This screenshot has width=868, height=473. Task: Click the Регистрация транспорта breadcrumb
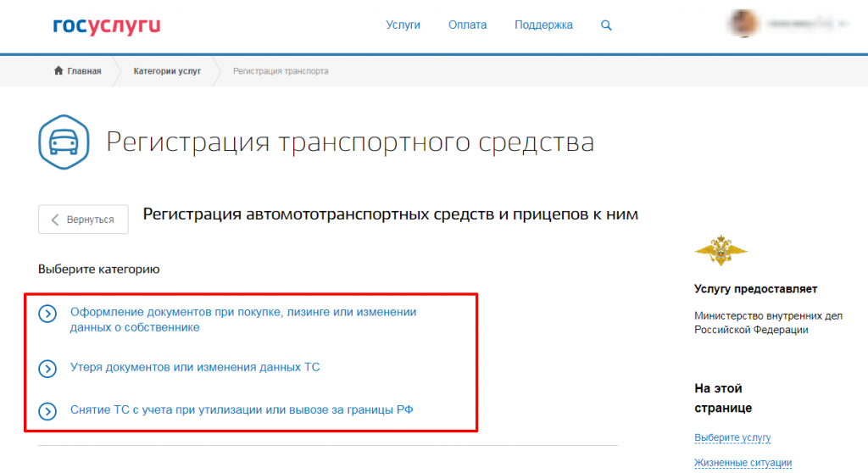coord(281,71)
